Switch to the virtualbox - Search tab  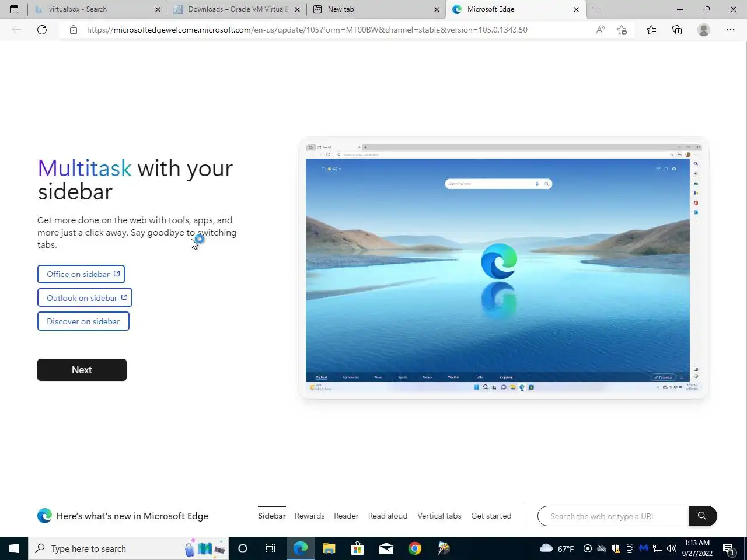pyautogui.click(x=97, y=9)
